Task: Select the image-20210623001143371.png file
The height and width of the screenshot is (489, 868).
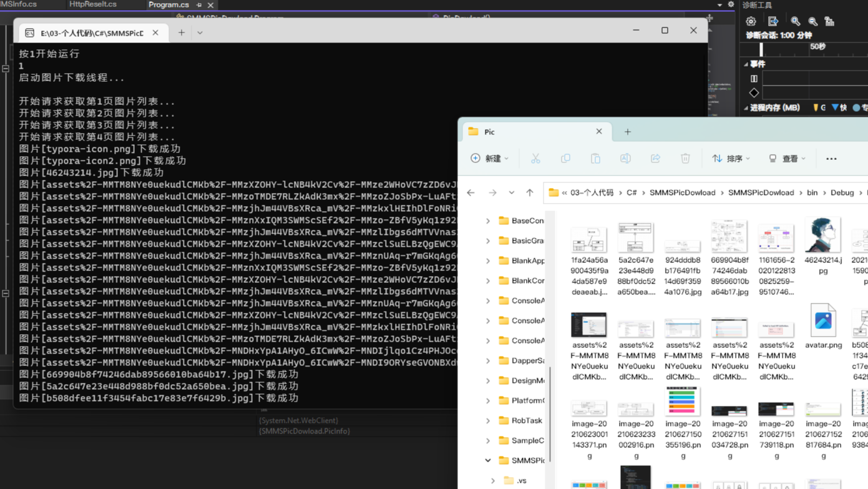Action: [x=589, y=430]
